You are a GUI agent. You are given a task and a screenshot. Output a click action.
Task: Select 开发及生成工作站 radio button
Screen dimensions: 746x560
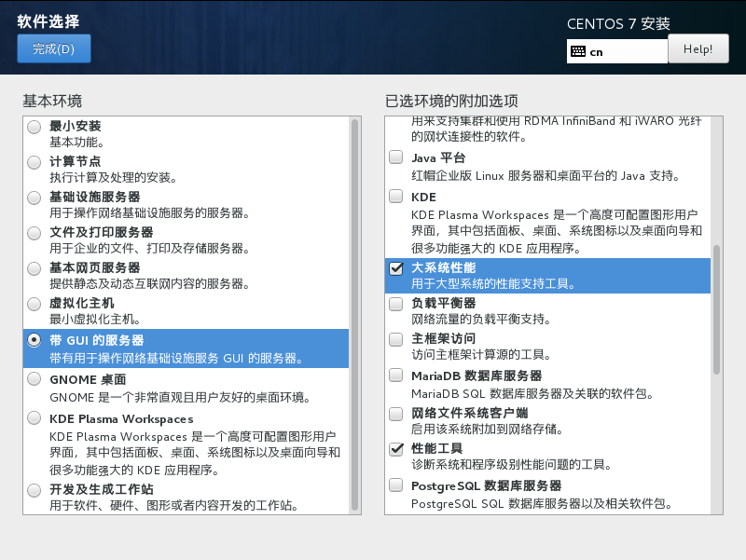35,490
